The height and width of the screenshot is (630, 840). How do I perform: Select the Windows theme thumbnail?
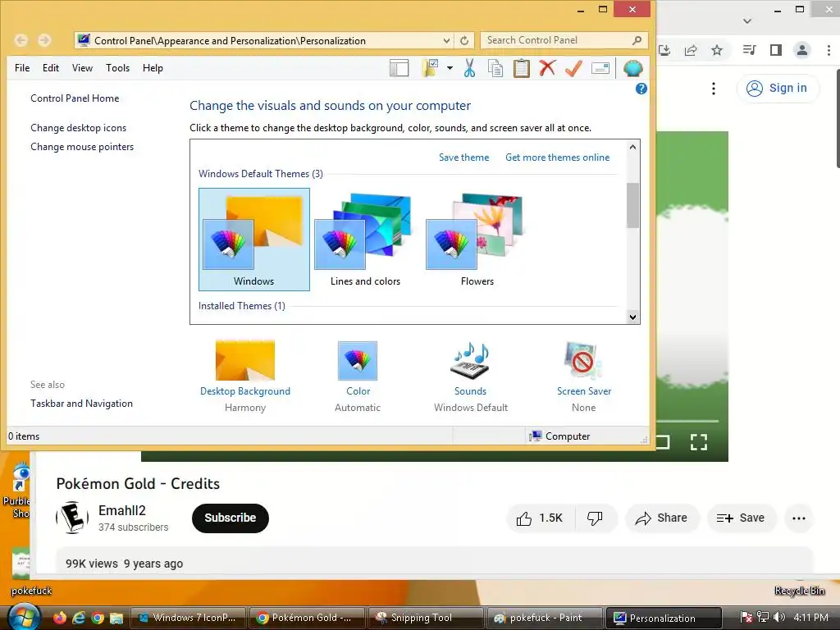coord(254,239)
